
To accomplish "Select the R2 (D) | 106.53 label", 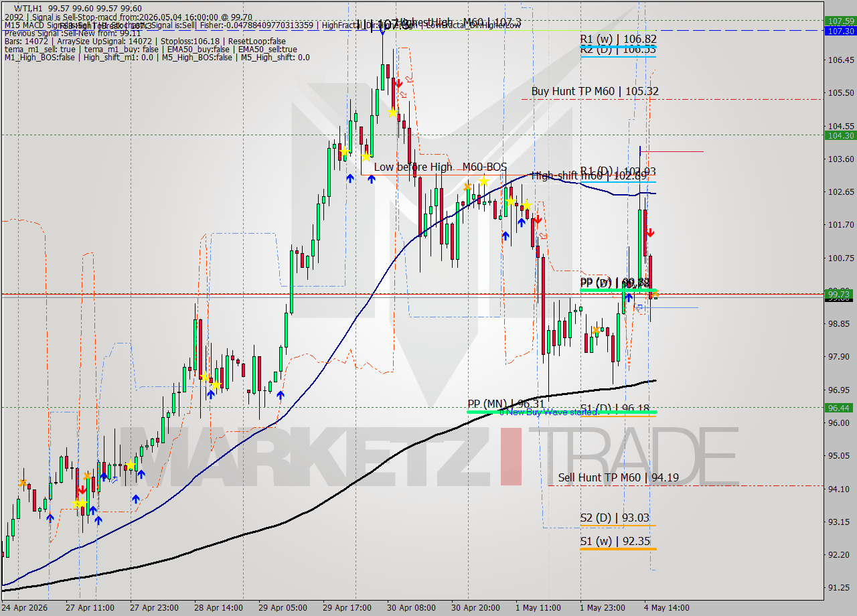I will click(x=618, y=50).
